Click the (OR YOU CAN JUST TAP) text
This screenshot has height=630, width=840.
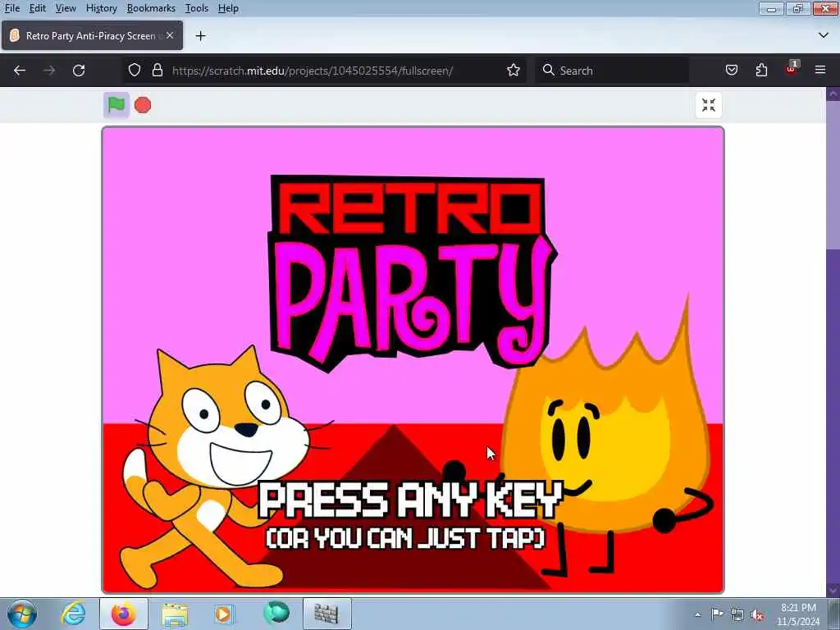[x=406, y=538]
